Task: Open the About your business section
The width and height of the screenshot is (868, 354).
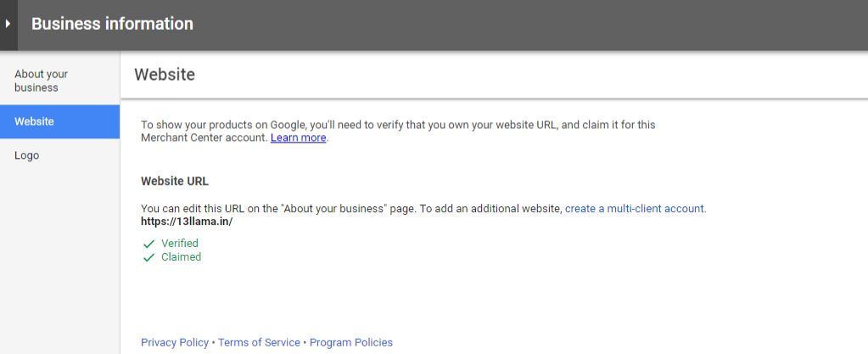Action: coord(59,81)
